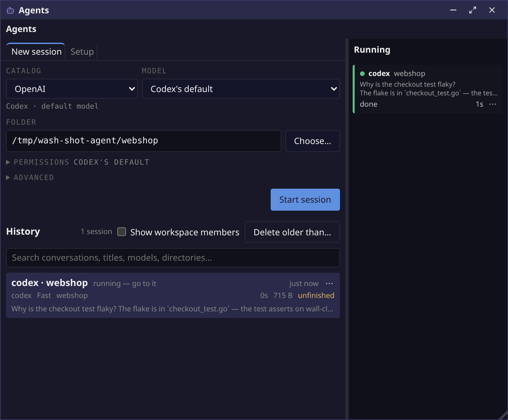
Task: Minimize the Agents window
Action: click(453, 10)
